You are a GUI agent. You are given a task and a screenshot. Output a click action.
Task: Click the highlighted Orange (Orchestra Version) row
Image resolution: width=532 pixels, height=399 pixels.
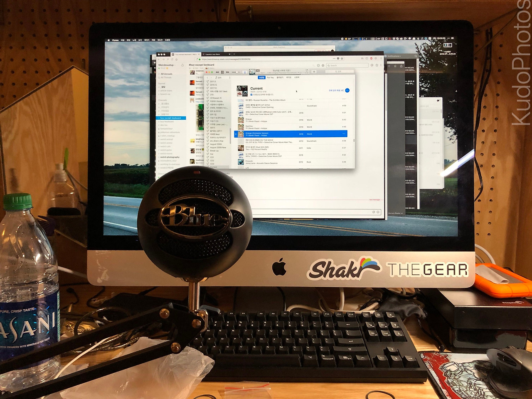pyautogui.click(x=291, y=134)
